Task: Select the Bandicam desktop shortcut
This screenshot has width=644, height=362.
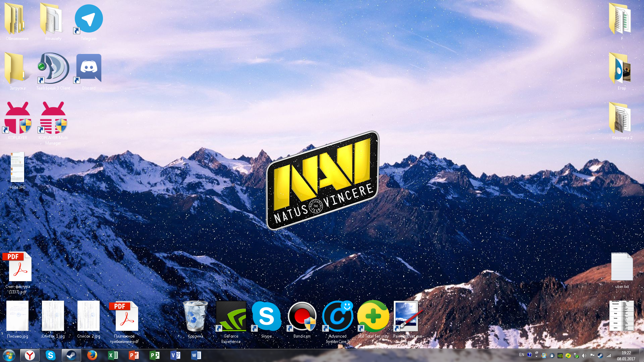Action: 302,320
